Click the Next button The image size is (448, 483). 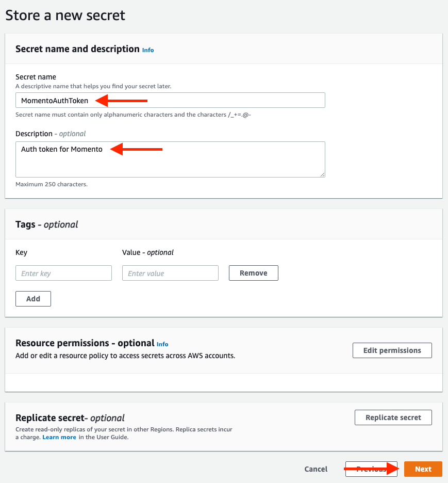pos(423,469)
